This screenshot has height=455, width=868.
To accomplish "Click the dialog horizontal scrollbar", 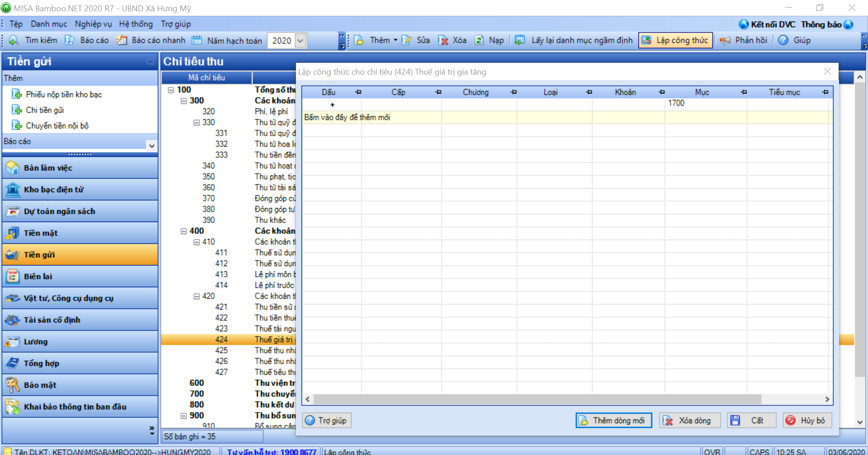I will coord(537,399).
